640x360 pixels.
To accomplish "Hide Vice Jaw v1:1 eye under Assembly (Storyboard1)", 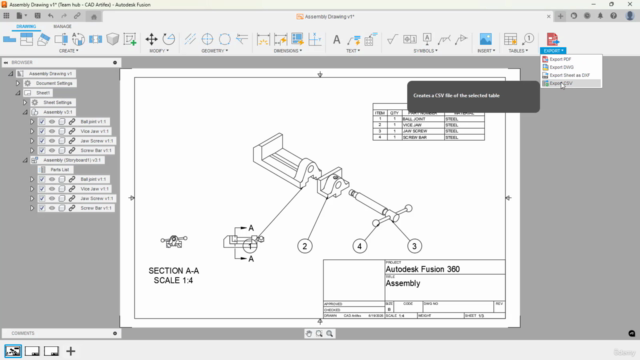I will click(52, 189).
